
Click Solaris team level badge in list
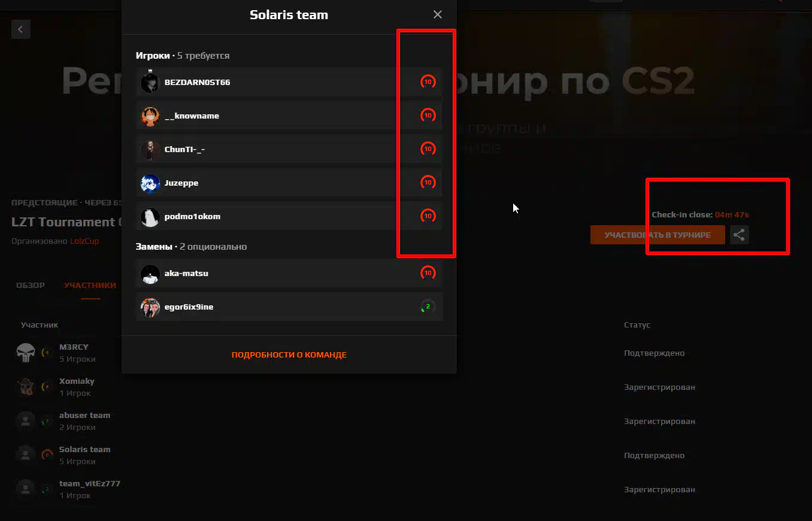(47, 455)
